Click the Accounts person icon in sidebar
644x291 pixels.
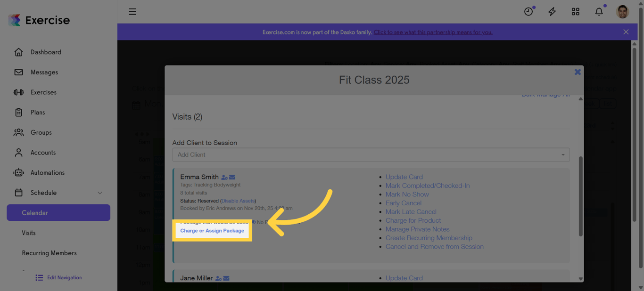pos(18,153)
